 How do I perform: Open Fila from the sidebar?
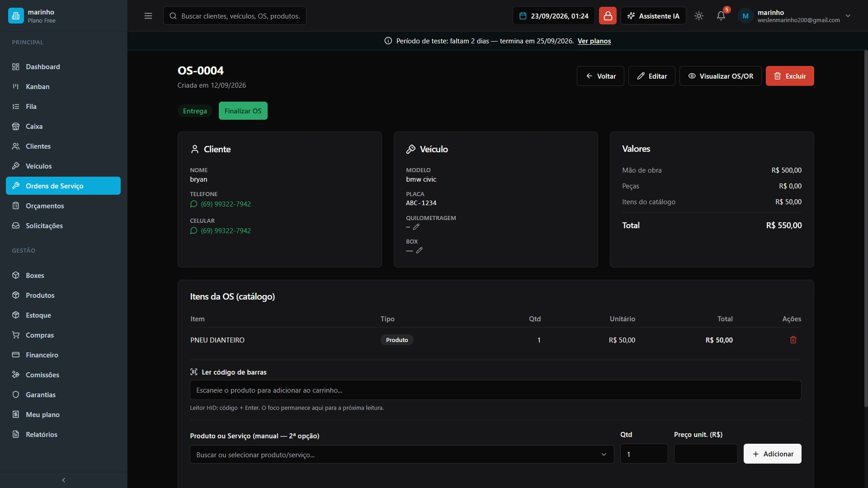[x=63, y=106]
